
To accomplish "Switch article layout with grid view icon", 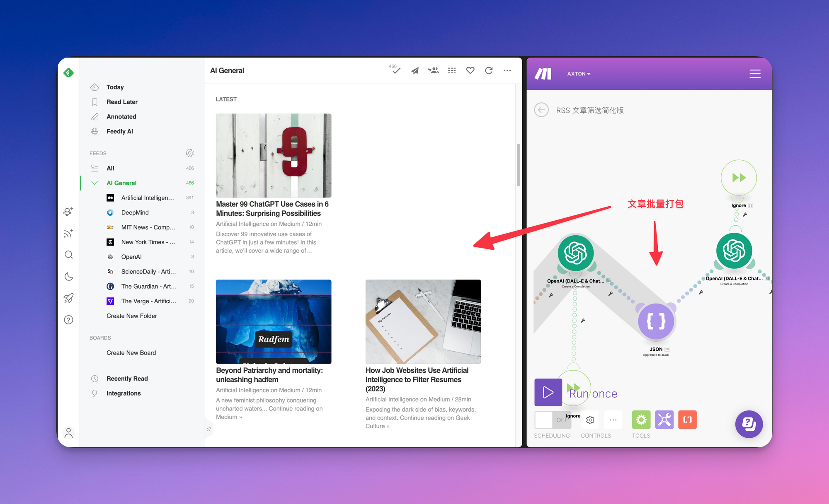I will tap(452, 70).
